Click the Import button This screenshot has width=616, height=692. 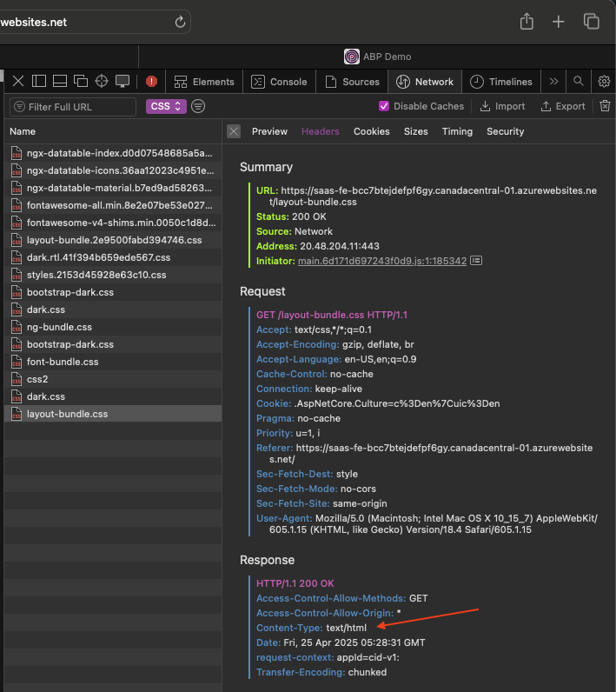502,106
